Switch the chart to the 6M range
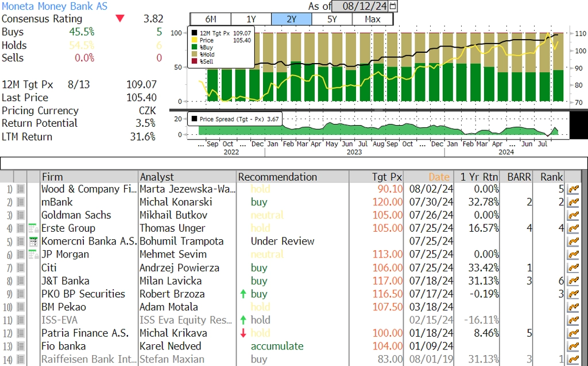This screenshot has width=588, height=366. click(211, 19)
